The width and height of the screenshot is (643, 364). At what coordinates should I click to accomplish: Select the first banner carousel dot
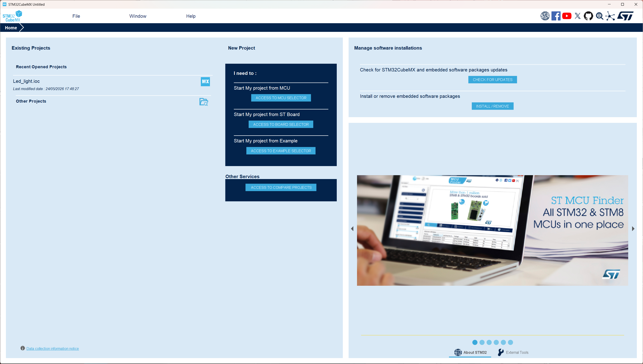pos(475,342)
